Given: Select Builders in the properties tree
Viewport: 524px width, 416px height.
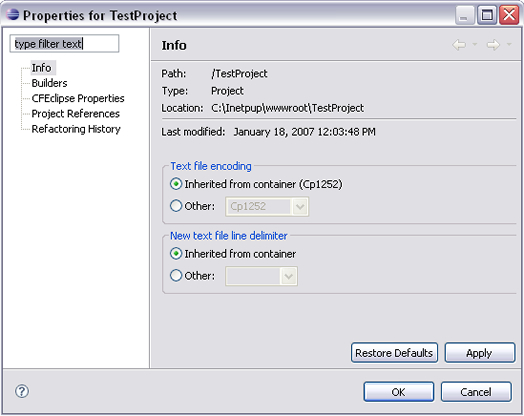Looking at the screenshot, I should [x=49, y=83].
